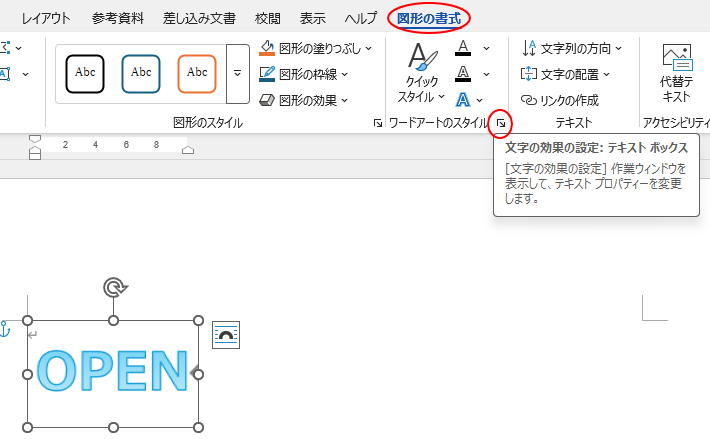Click the 図形の枠線 pen icon
The image size is (710, 439).
[x=267, y=74]
